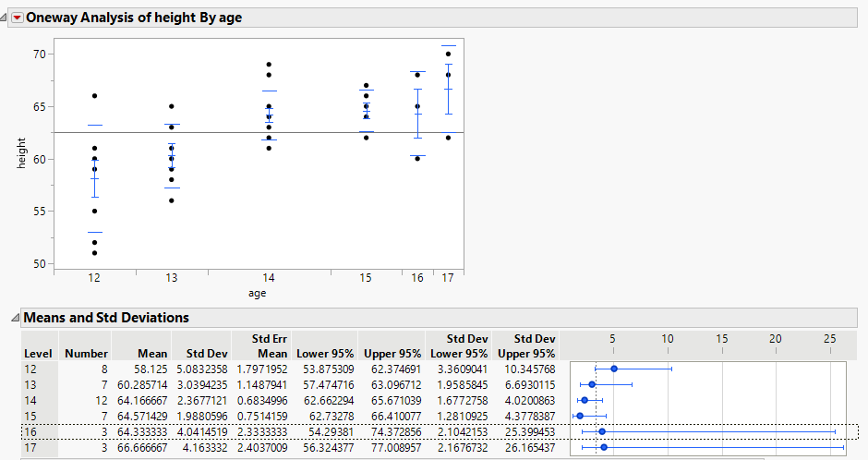
Task: Click Upper 95% value 62.374691
Action: [x=396, y=369]
